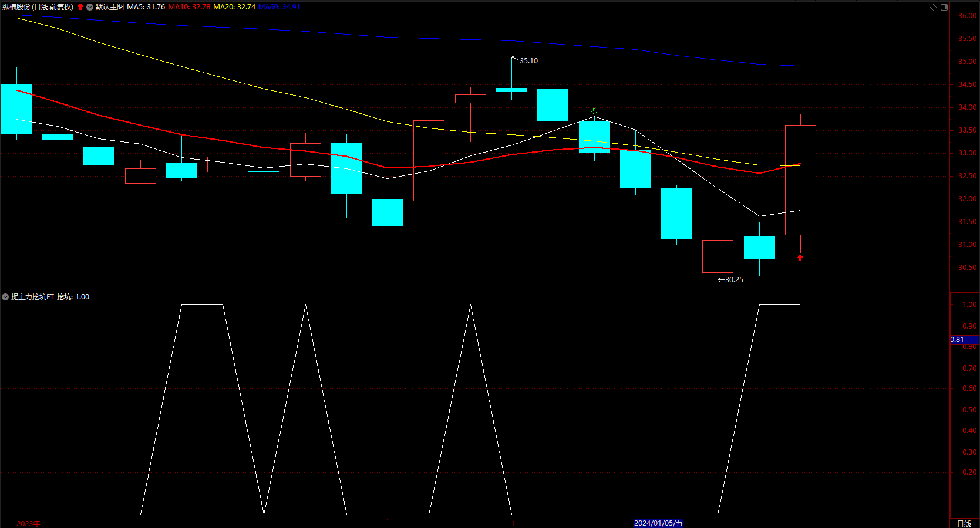The height and width of the screenshot is (528, 980).
Task: Click the 30.25 low price annotation
Action: pyautogui.click(x=734, y=280)
